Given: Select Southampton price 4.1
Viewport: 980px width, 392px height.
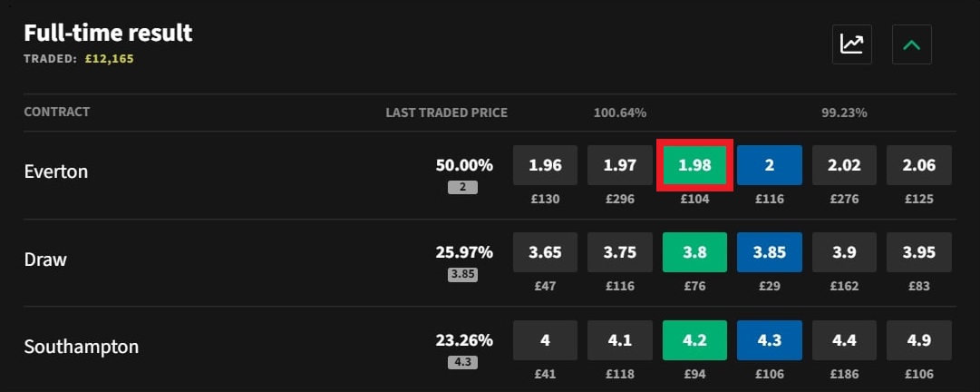Looking at the screenshot, I should 619,341.
